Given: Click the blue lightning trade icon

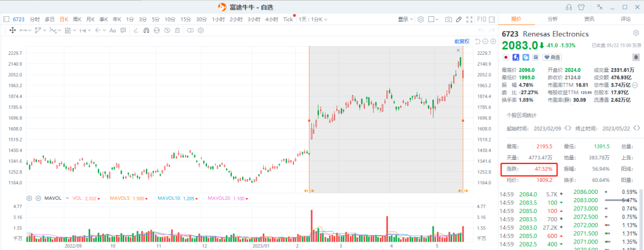Looking at the screenshot, I should [516, 57].
